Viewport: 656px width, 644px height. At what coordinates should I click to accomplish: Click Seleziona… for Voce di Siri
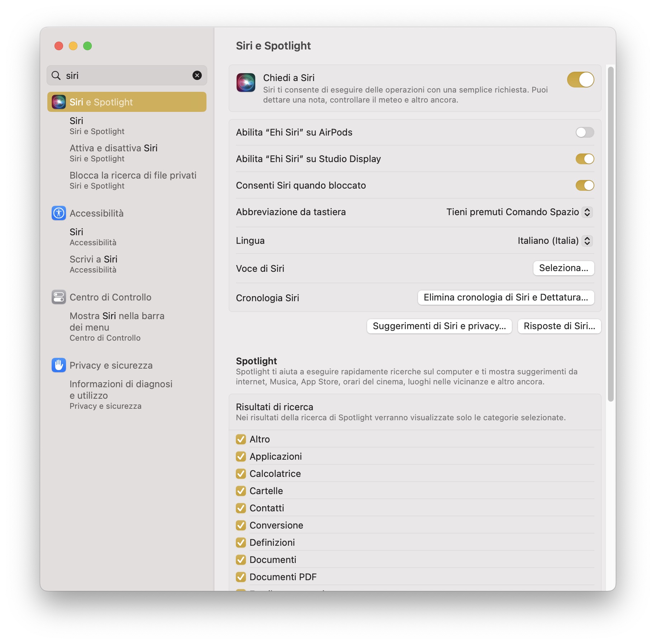[x=564, y=268]
